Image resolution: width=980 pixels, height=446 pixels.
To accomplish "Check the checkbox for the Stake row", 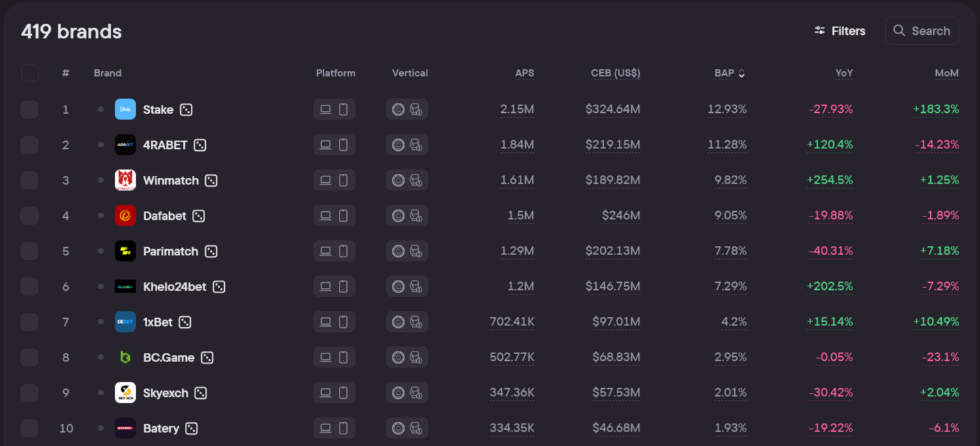I will pos(29,110).
